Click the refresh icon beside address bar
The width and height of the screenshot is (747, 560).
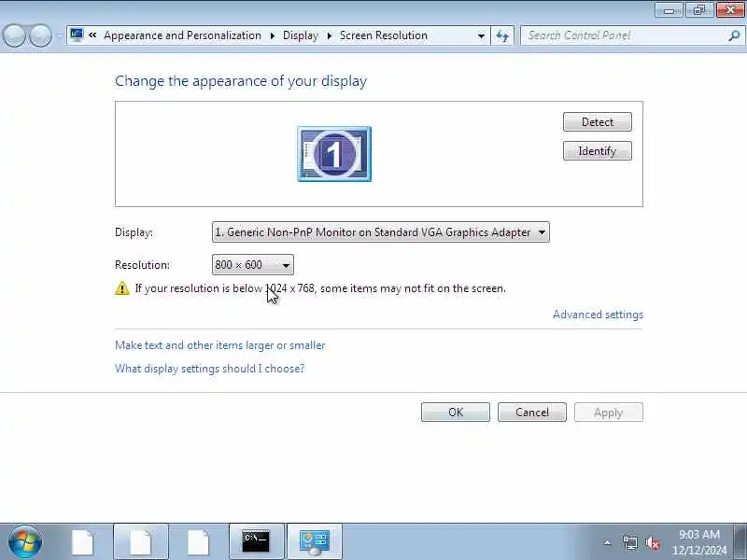pyautogui.click(x=502, y=35)
